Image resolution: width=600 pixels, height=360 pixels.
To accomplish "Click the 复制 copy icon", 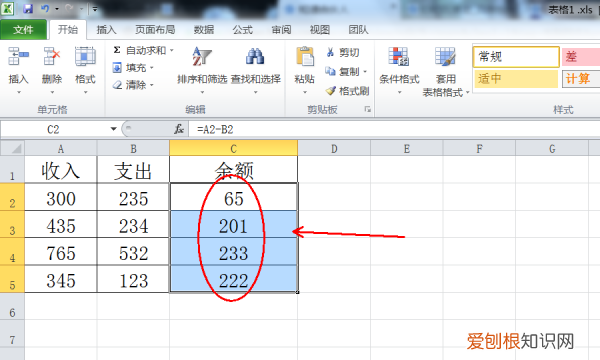I will click(330, 71).
